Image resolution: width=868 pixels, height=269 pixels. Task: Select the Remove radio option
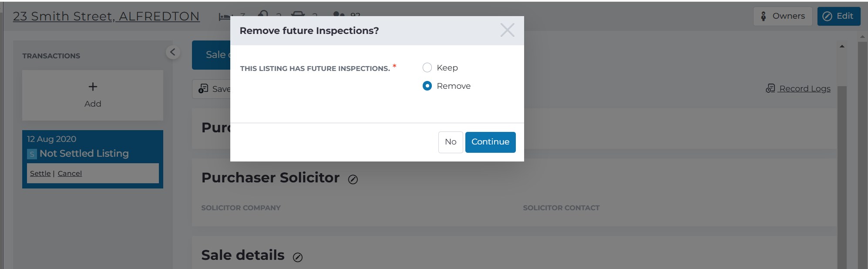click(x=427, y=86)
